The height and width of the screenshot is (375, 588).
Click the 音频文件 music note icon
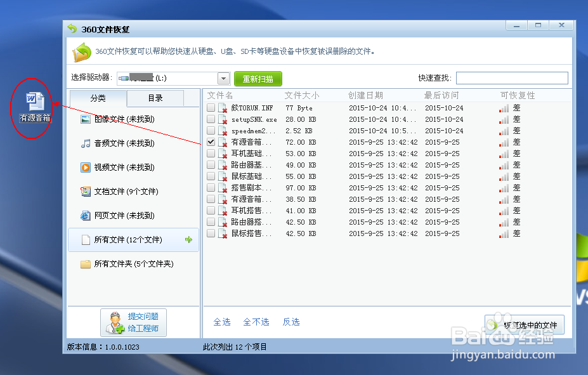(86, 143)
